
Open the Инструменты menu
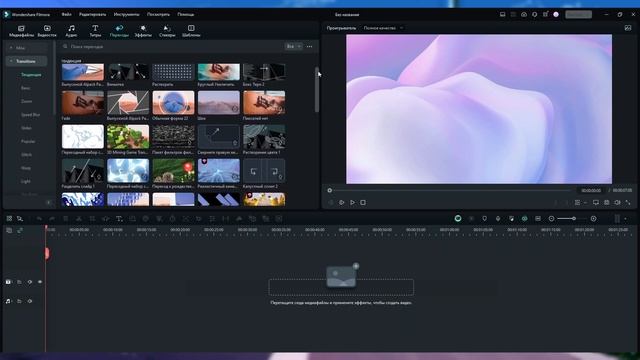tap(127, 14)
